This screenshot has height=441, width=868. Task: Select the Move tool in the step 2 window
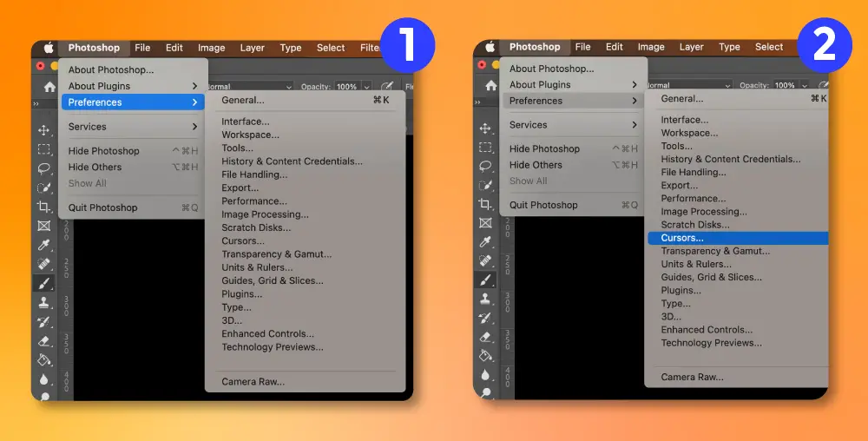click(x=485, y=128)
